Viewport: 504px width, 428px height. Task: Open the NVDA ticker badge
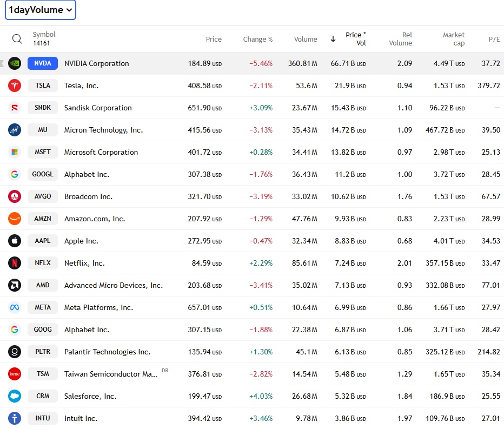pyautogui.click(x=43, y=63)
